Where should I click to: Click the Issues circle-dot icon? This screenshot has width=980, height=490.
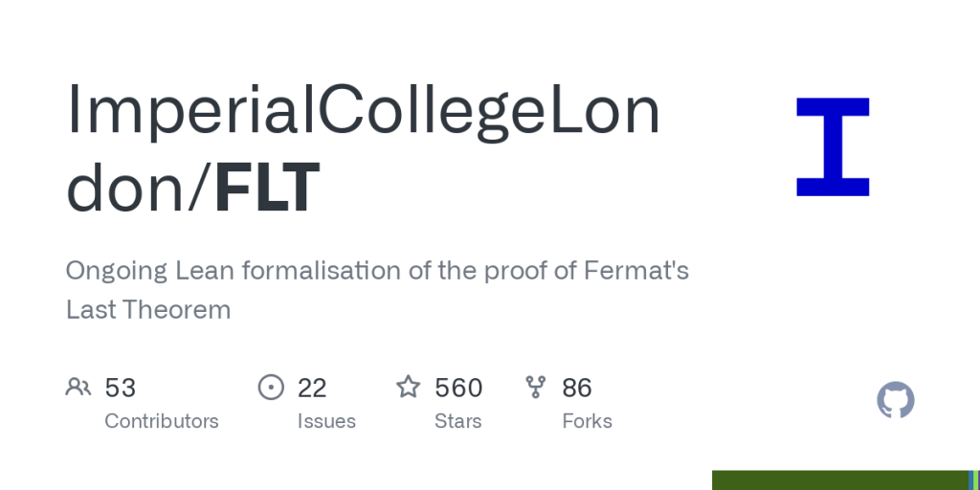click(272, 387)
